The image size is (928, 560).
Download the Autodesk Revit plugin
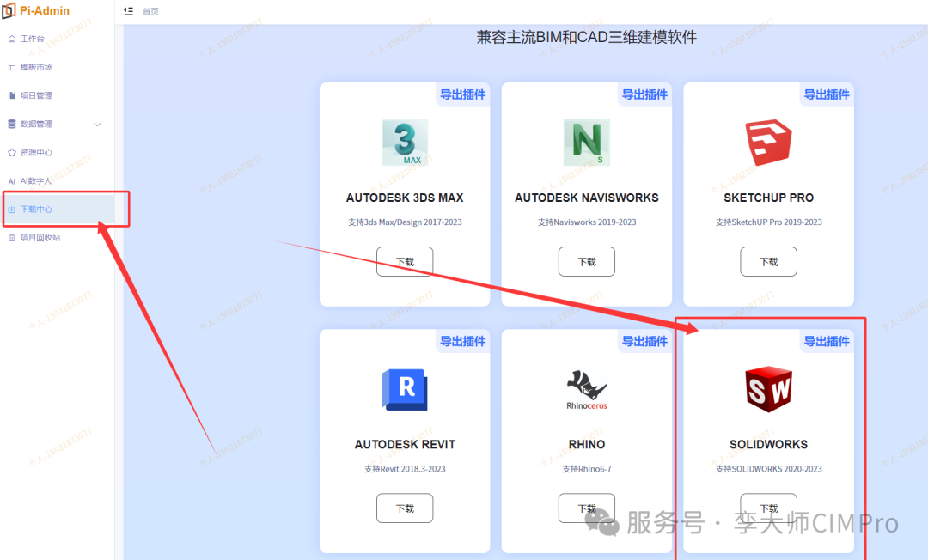[405, 508]
